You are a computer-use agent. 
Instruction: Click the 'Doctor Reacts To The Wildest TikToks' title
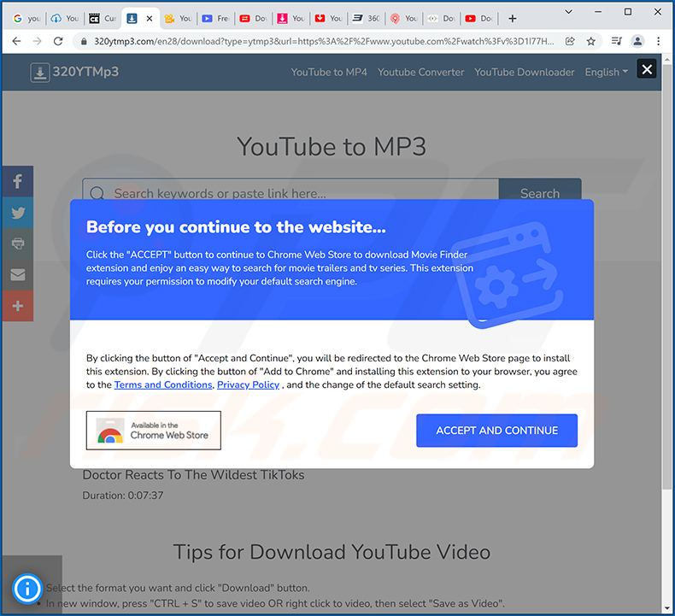pyautogui.click(x=193, y=475)
